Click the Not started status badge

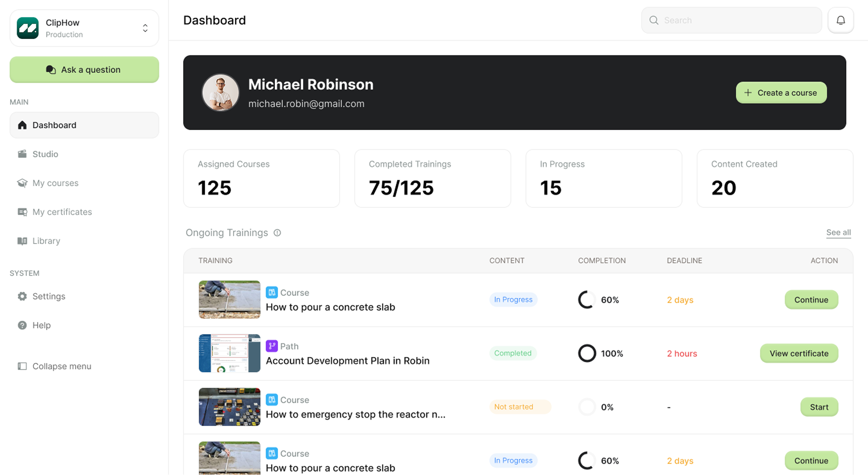pyautogui.click(x=520, y=407)
